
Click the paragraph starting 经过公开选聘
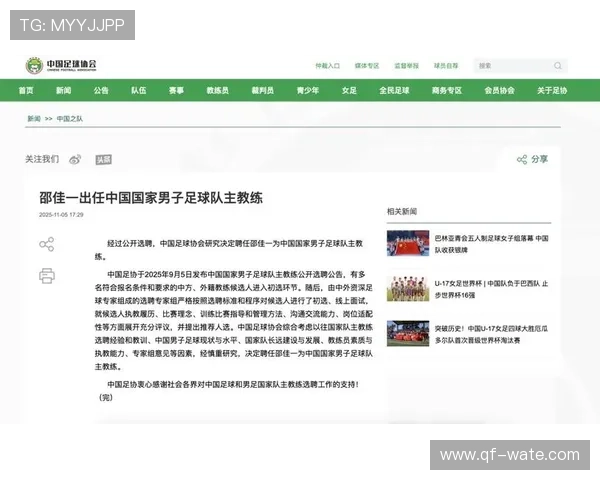pos(229,250)
